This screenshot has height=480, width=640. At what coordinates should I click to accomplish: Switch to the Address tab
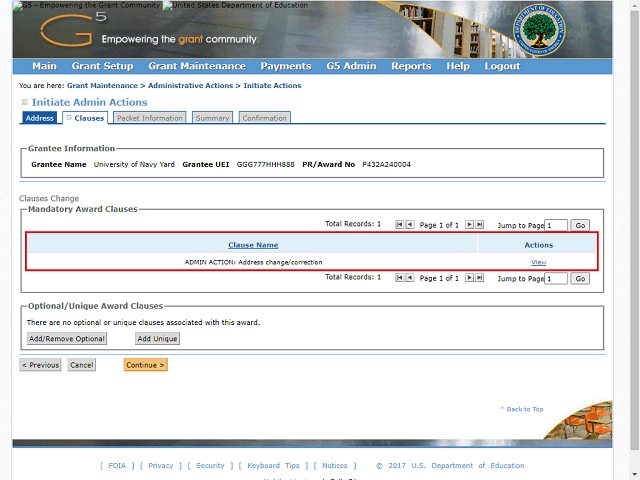tap(39, 118)
